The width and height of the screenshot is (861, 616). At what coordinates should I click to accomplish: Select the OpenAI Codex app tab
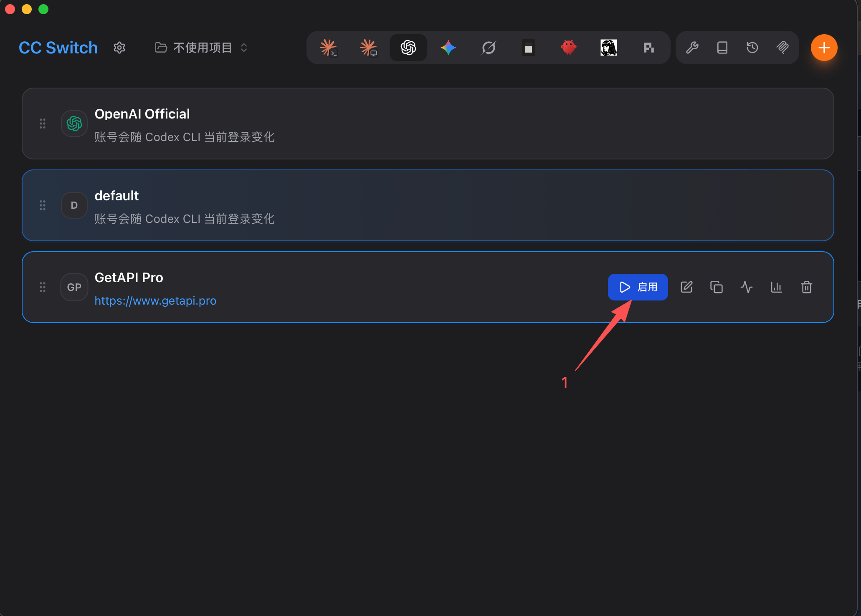click(x=408, y=48)
